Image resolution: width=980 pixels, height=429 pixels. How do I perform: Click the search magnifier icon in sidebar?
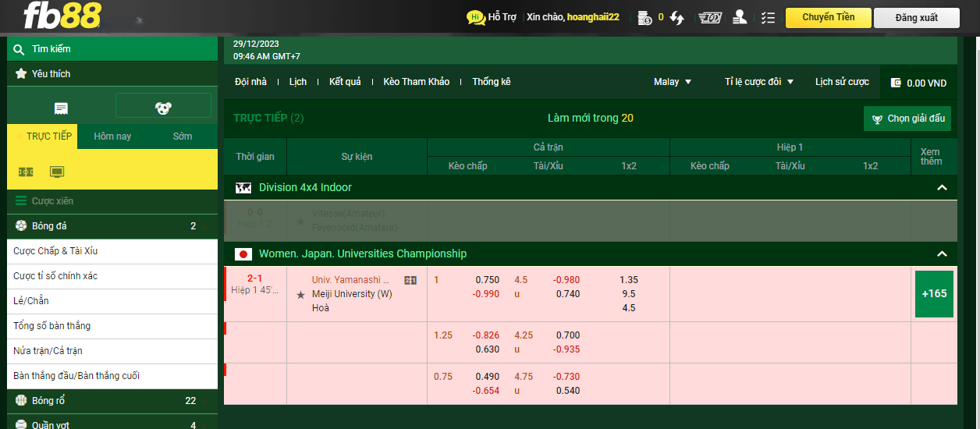(20, 49)
